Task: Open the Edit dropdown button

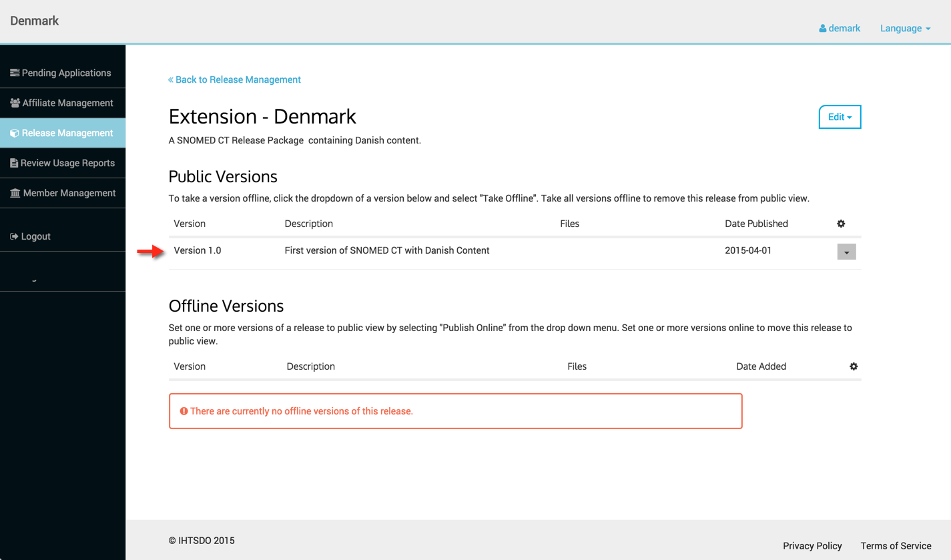Action: tap(840, 117)
